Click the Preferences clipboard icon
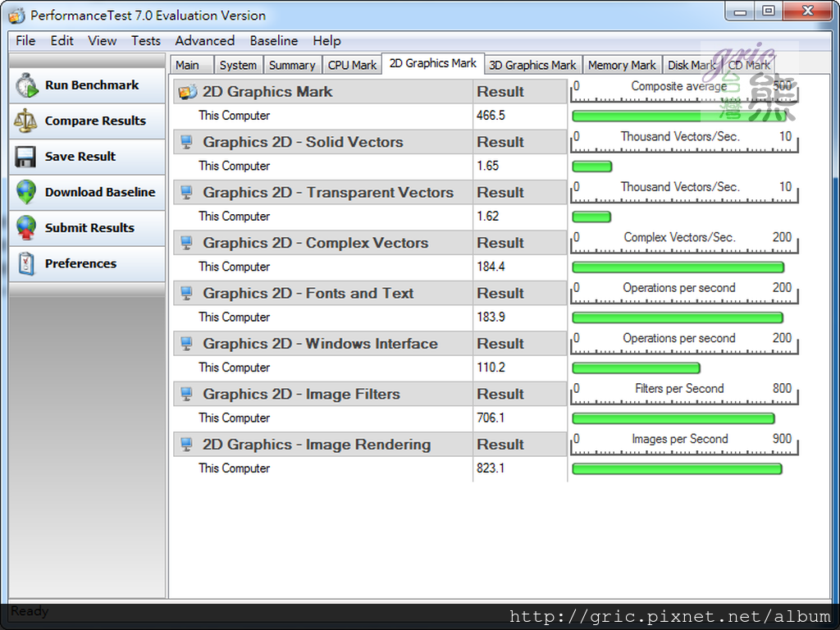The height and width of the screenshot is (630, 840). click(x=26, y=263)
